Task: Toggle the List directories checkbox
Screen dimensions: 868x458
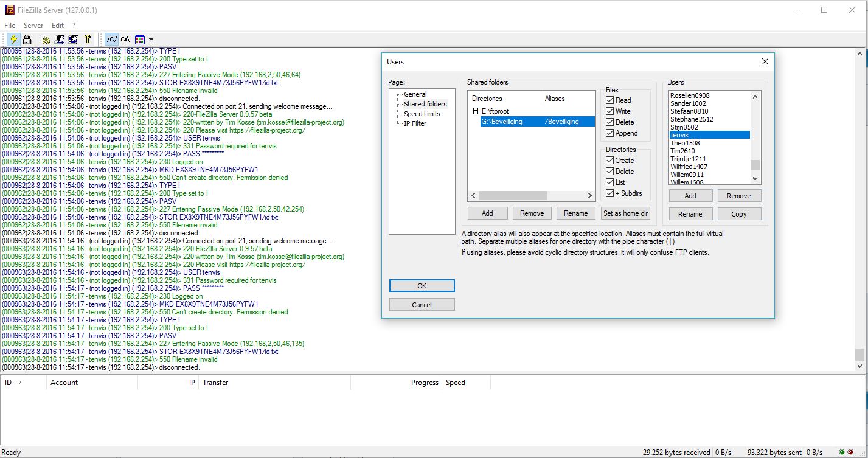Action: [x=610, y=182]
